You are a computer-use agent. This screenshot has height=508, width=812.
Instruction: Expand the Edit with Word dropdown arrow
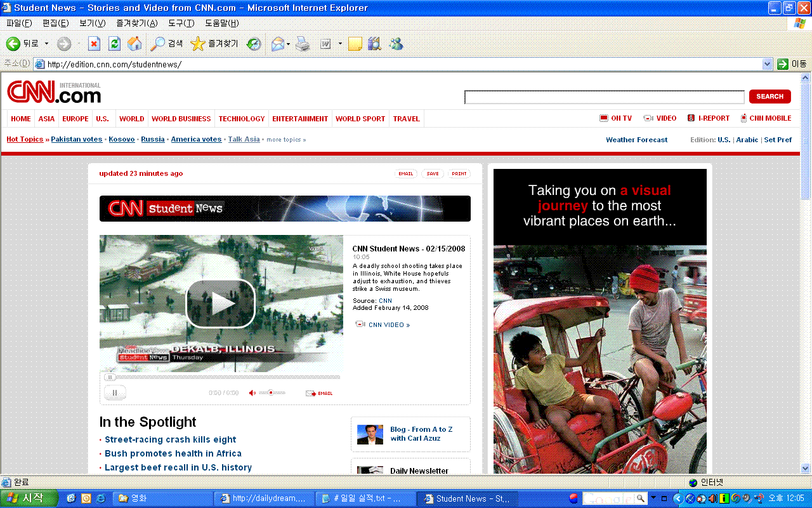pyautogui.click(x=340, y=44)
